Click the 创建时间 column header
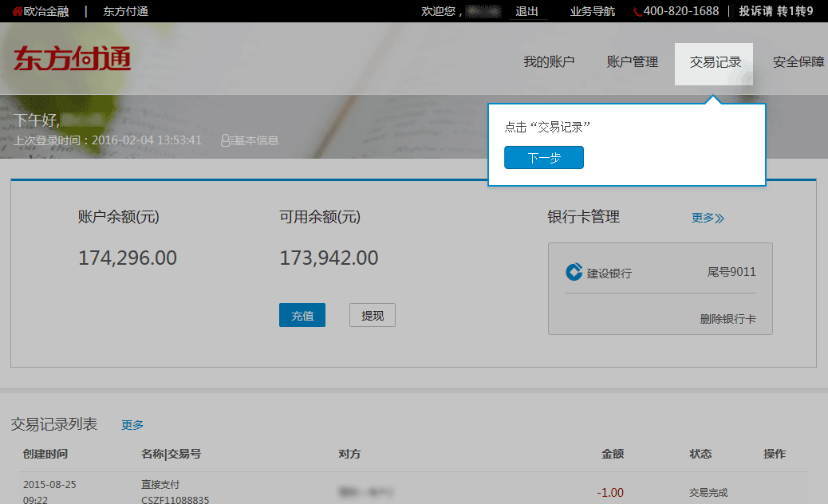This screenshot has height=504, width=828. tap(45, 454)
